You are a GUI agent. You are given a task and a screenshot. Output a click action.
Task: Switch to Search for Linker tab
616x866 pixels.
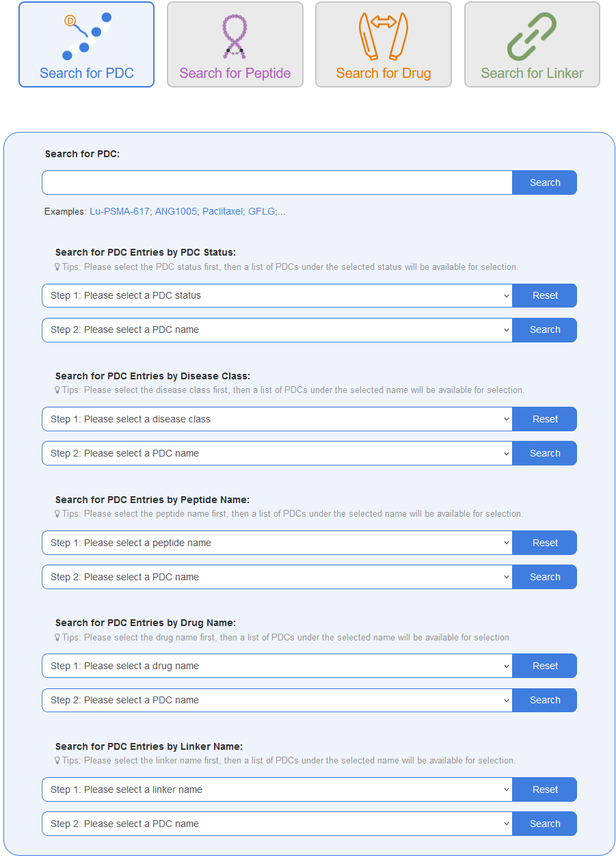point(532,73)
